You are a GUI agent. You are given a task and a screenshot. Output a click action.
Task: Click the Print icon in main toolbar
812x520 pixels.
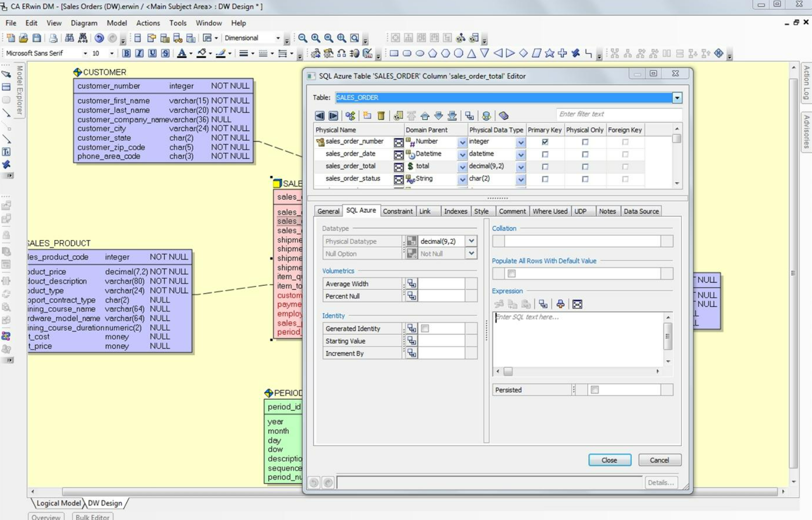point(53,38)
